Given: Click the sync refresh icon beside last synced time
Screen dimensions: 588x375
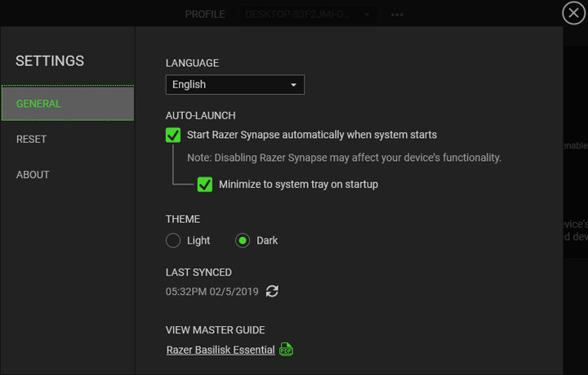Looking at the screenshot, I should (272, 291).
